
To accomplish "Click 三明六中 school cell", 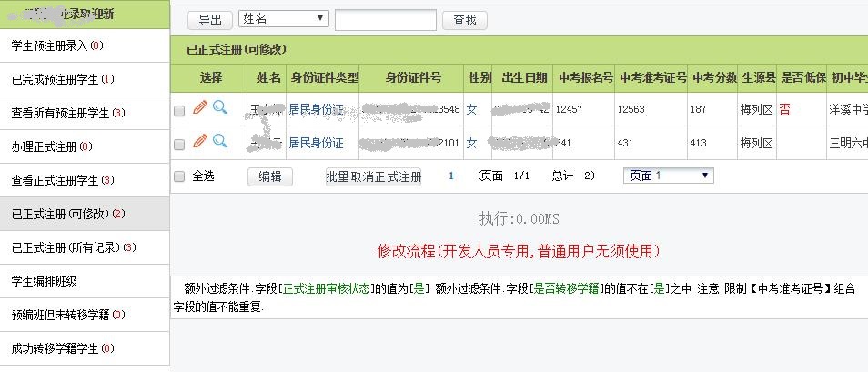I will click(848, 144).
